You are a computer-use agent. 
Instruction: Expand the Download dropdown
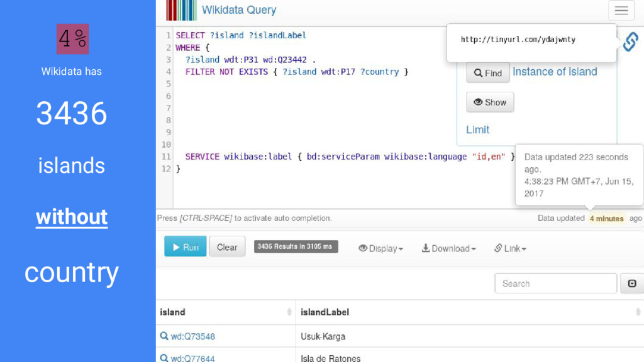(448, 248)
